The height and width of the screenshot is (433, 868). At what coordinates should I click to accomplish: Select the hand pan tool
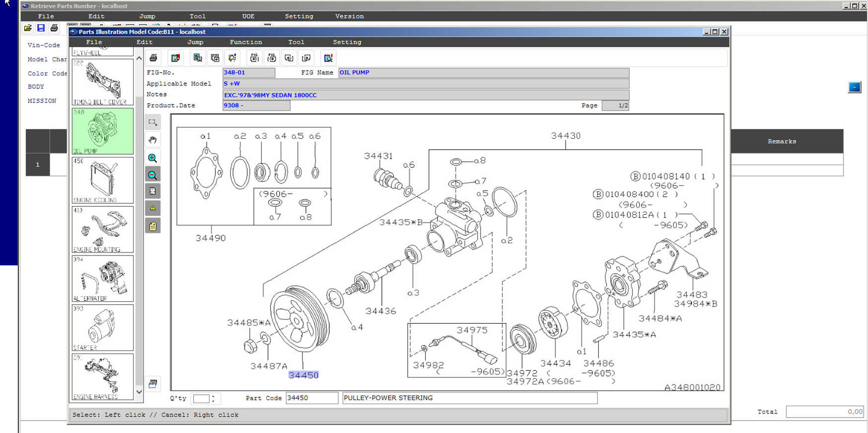click(152, 140)
